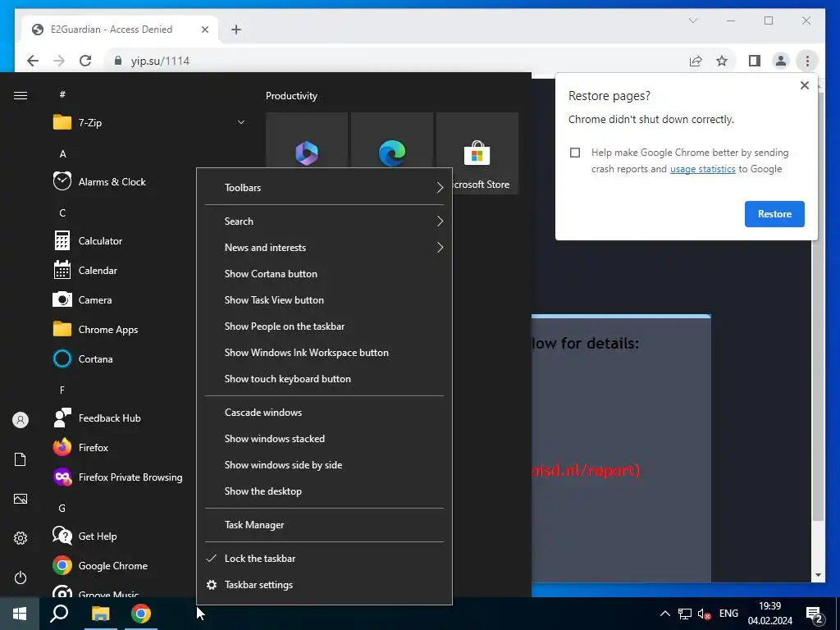Image resolution: width=840 pixels, height=630 pixels.
Task: Toggle Show Cortana button
Action: [324, 274]
